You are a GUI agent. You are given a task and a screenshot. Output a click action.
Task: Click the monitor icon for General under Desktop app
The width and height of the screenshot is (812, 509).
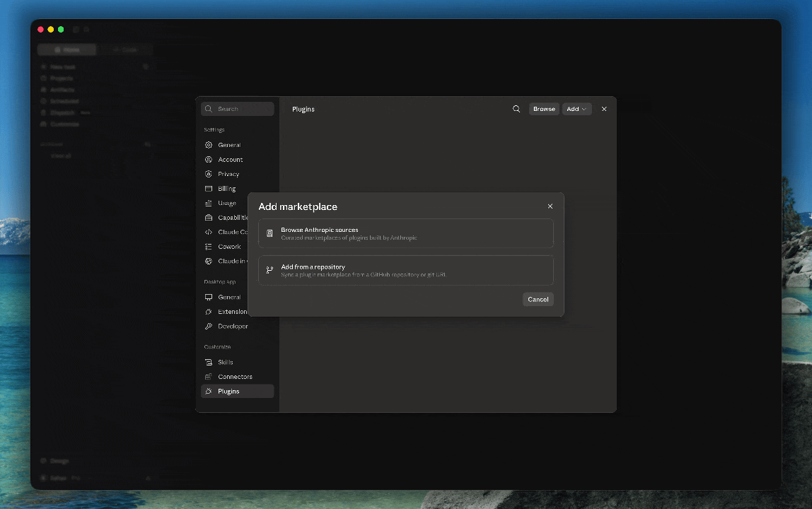(209, 297)
